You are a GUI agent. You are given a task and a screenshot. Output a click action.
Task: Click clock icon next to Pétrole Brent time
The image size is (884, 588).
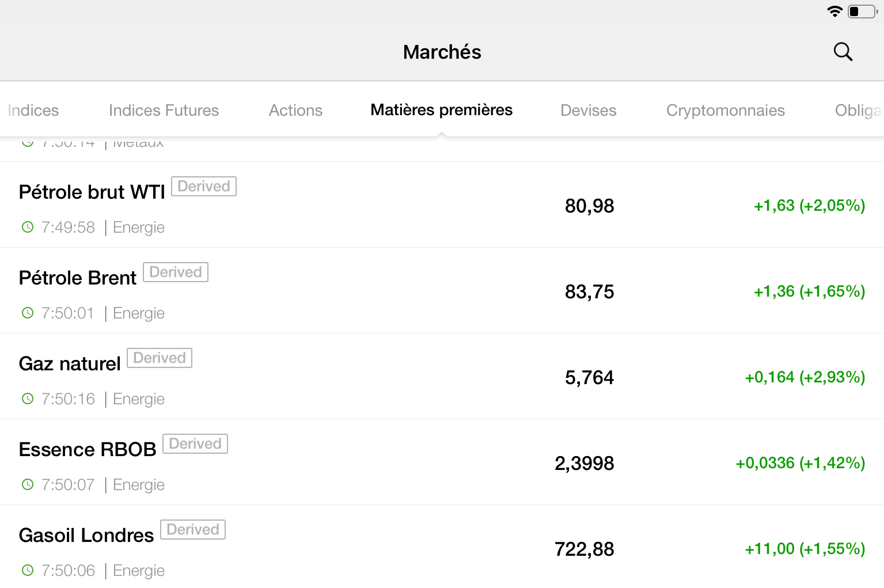pos(28,313)
